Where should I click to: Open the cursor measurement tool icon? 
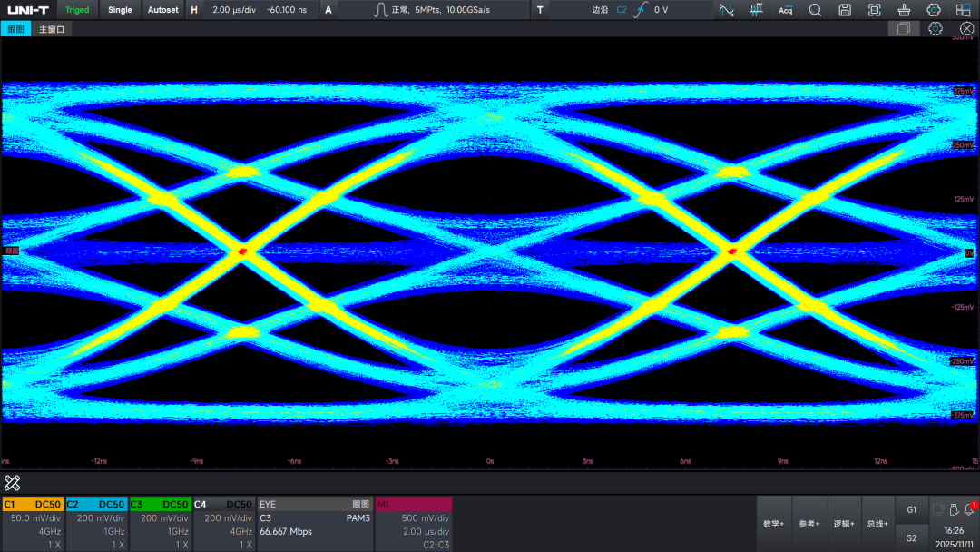click(726, 10)
